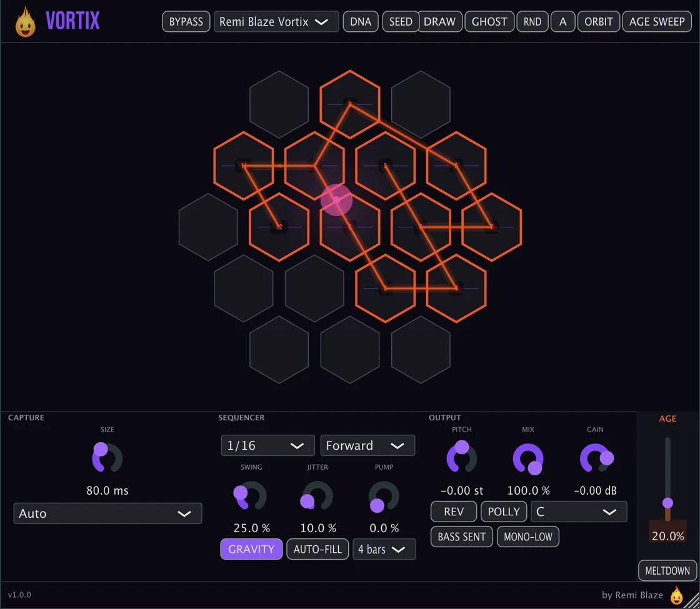Click the window resize grip at the bottom corner
The width and height of the screenshot is (700, 609).
point(692,602)
